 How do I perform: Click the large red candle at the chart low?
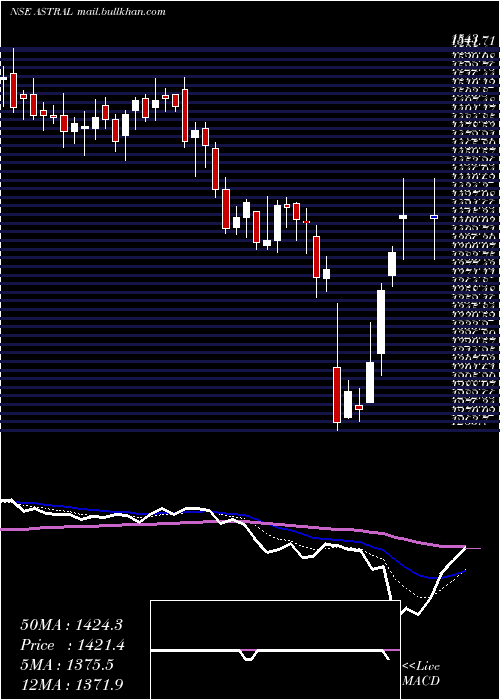[x=337, y=395]
